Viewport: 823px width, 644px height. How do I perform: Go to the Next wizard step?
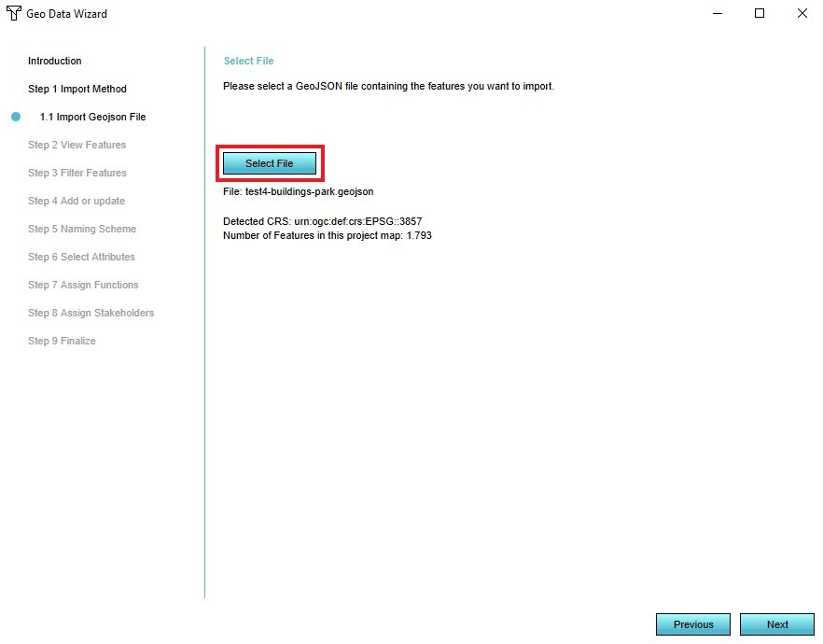[x=776, y=624]
